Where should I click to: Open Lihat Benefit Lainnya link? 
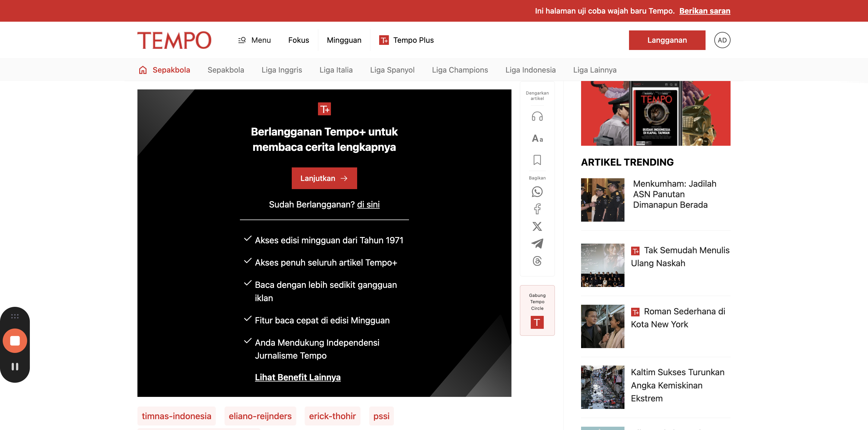pos(297,377)
